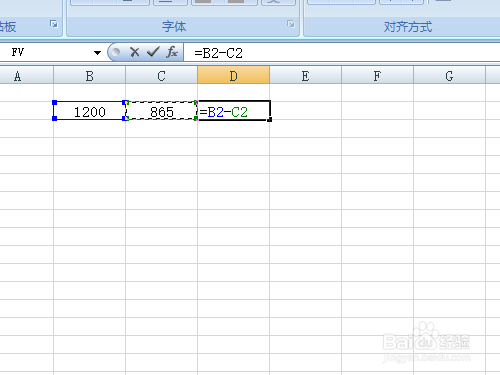Select column F header
The height and width of the screenshot is (375, 500).
pyautogui.click(x=377, y=76)
